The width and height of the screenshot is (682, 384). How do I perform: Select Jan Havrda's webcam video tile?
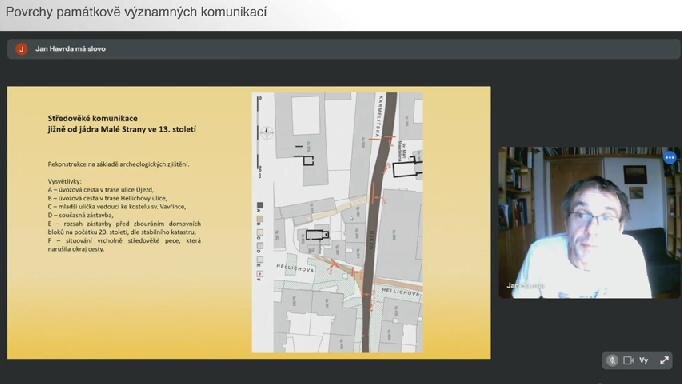(x=589, y=222)
